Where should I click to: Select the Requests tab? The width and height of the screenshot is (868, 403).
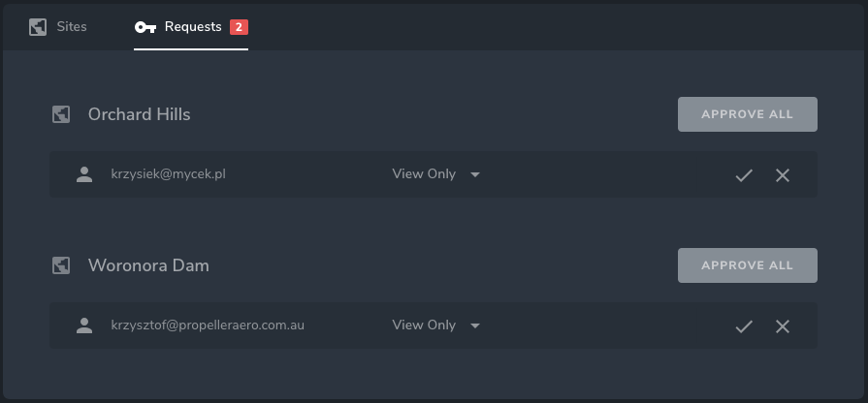[192, 27]
